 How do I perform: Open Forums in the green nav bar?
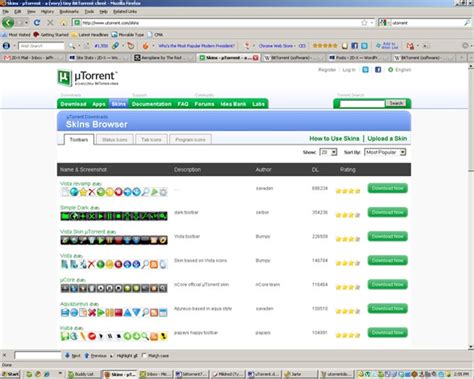click(x=204, y=104)
